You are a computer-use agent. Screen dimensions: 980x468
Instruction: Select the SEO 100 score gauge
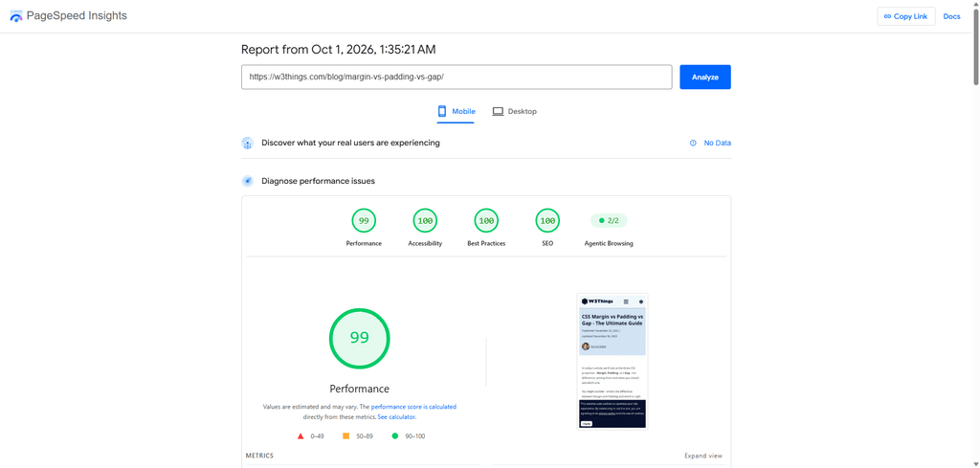547,220
